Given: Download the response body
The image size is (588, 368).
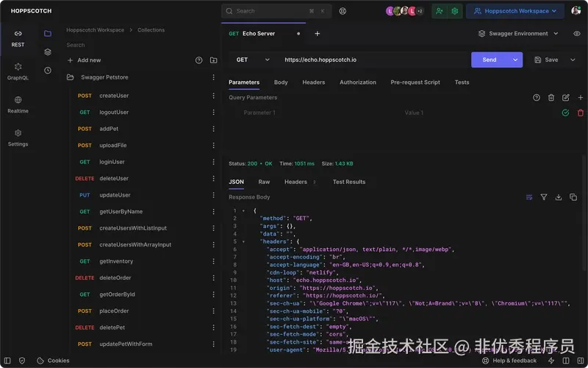Looking at the screenshot, I should pos(559,197).
